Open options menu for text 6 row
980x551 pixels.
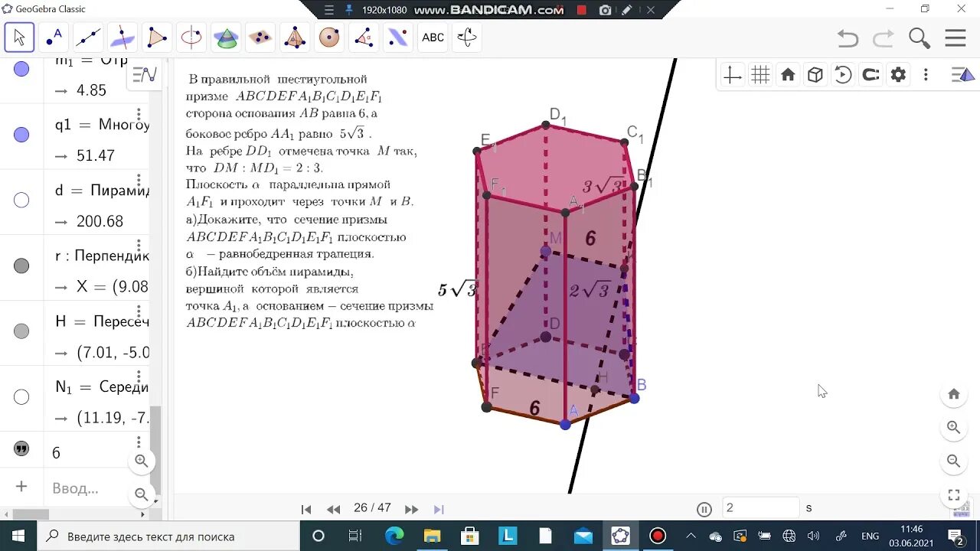point(139,442)
